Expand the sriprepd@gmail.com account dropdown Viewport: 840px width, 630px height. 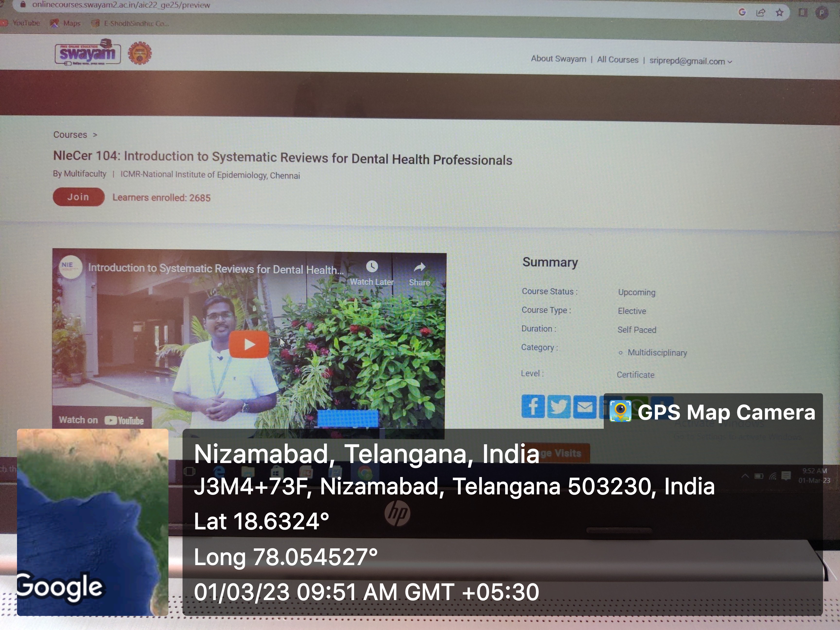tap(690, 61)
